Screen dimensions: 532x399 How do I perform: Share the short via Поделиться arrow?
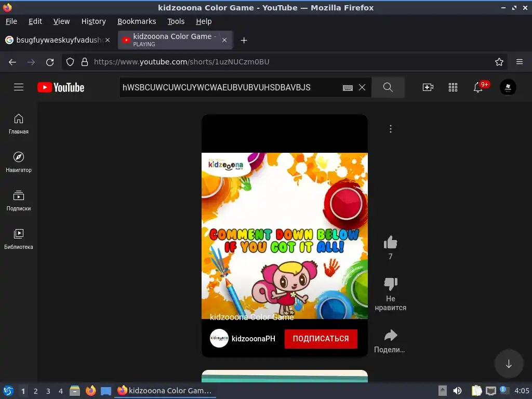(x=391, y=335)
